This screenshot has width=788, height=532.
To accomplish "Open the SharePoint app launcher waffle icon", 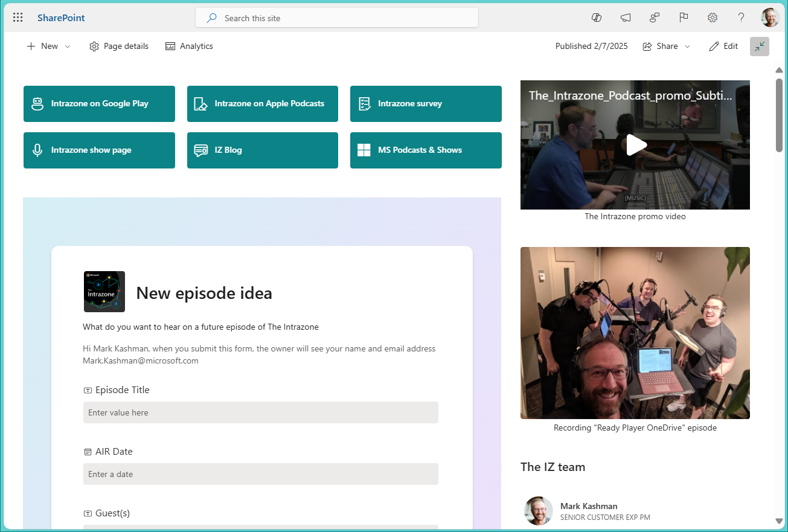I will point(18,17).
